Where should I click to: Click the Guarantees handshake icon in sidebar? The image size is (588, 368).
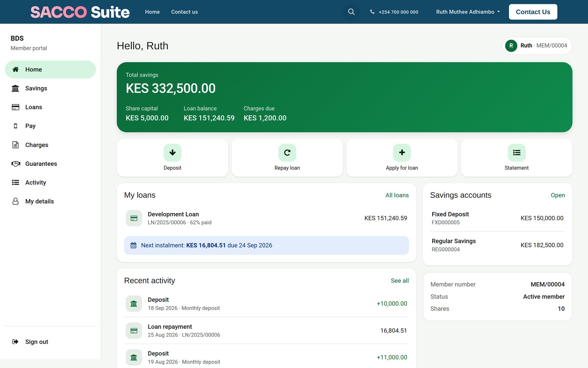15,164
